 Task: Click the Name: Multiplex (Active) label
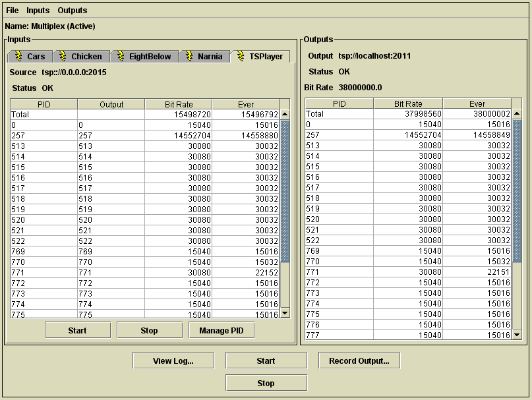coord(50,26)
